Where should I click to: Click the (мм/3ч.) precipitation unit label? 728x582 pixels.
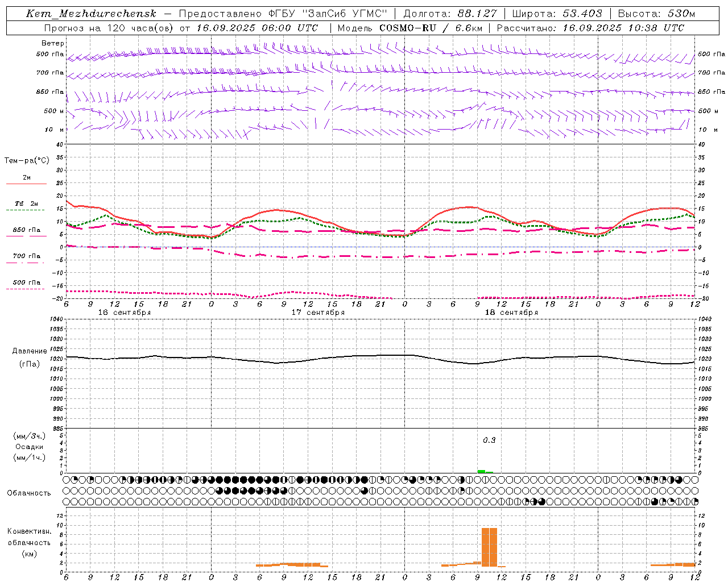30,436
